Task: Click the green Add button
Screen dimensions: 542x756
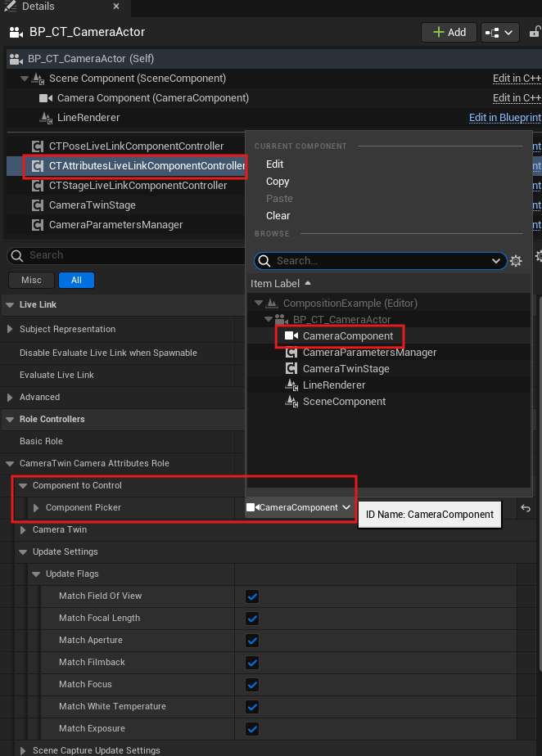Action: point(449,32)
